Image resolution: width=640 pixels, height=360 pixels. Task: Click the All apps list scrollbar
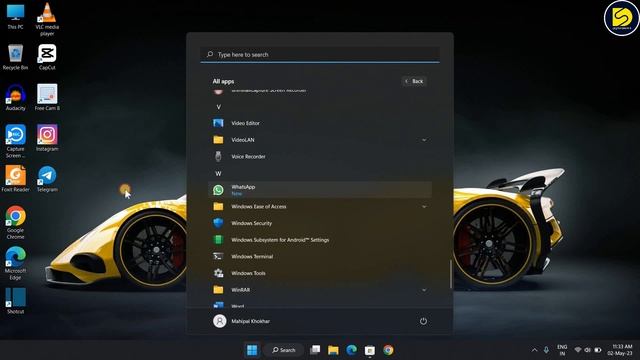tap(451, 273)
